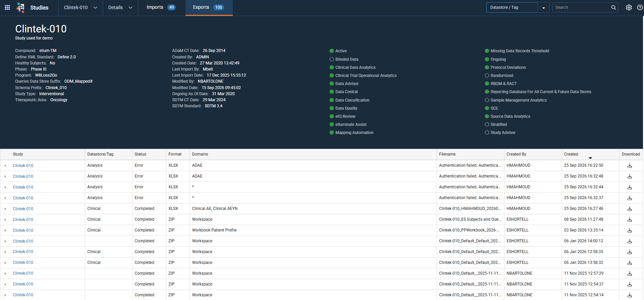Download the export created 11 Nov 2025 12:54:14
644x300 pixels.
click(x=630, y=295)
